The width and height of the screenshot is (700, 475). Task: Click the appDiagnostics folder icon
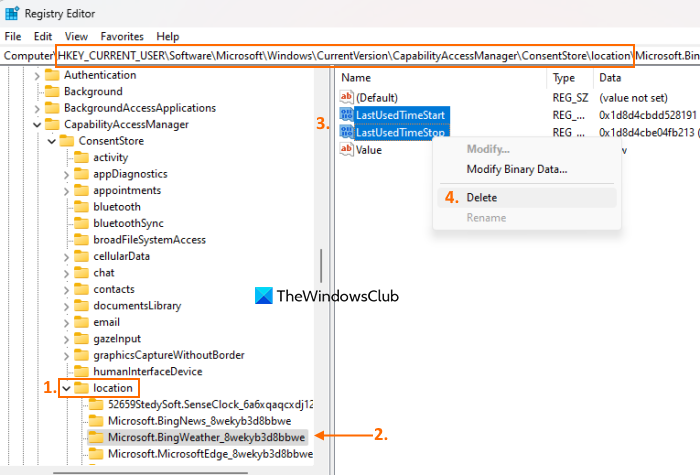pyautogui.click(x=81, y=174)
